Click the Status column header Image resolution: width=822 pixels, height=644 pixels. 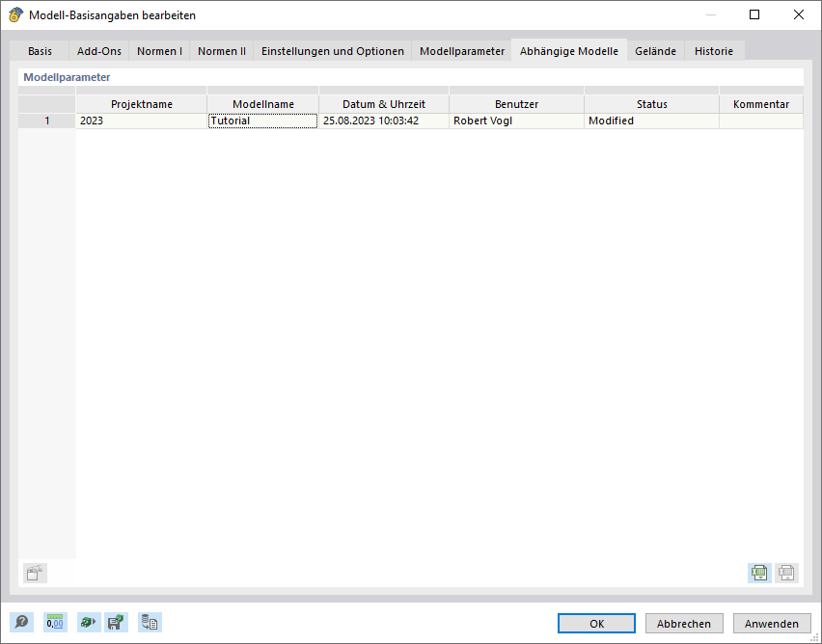[x=651, y=104]
